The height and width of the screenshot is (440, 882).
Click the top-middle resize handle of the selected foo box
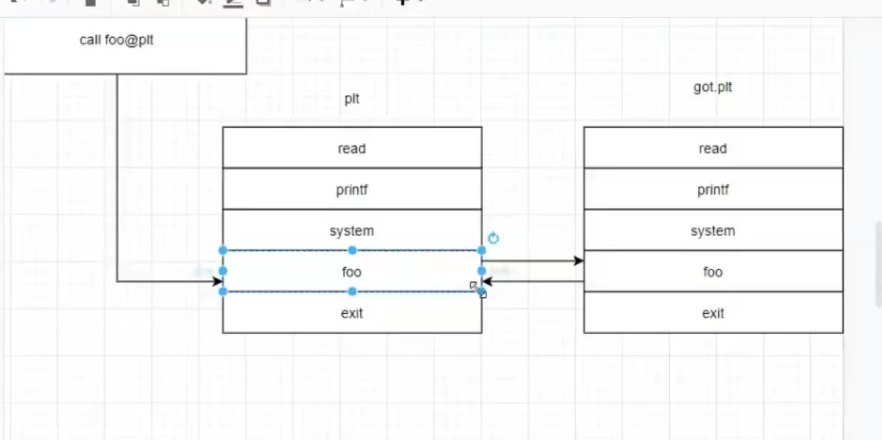(352, 250)
